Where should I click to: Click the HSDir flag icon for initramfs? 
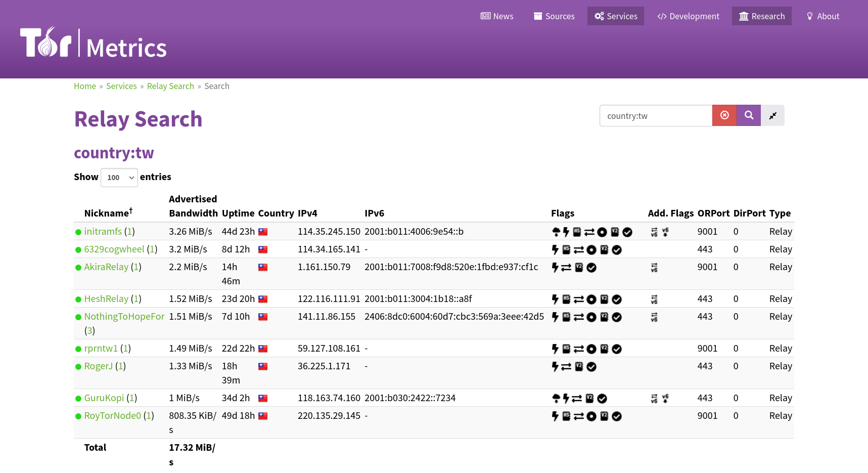(x=577, y=232)
